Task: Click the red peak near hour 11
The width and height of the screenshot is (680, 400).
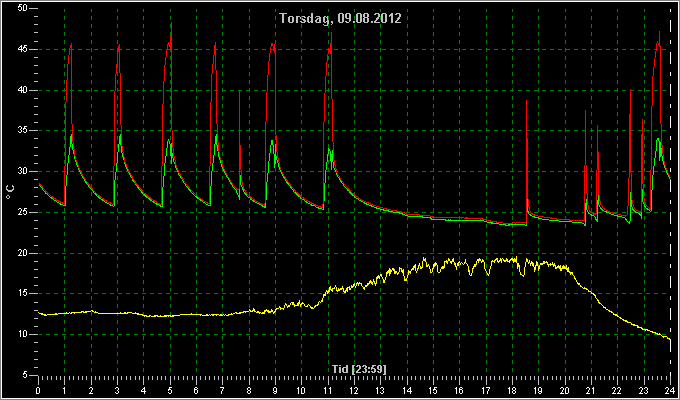Action: tap(331, 34)
